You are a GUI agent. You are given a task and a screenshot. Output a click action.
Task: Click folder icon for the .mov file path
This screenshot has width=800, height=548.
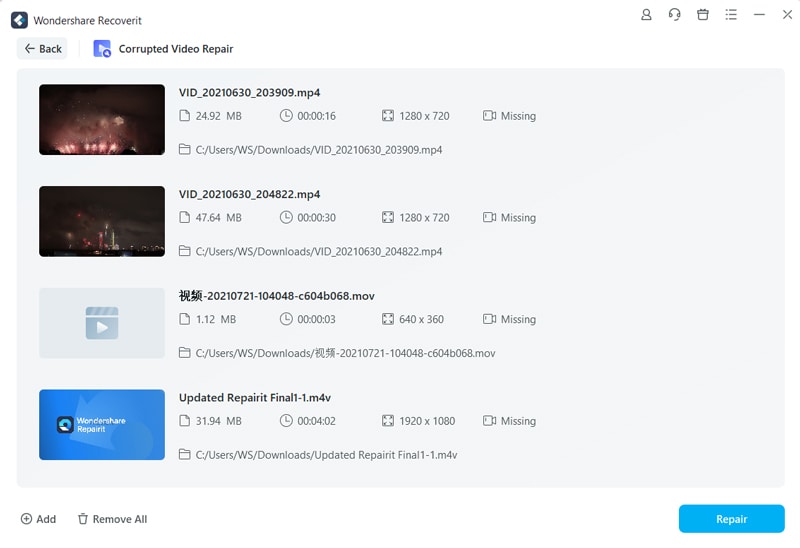tap(184, 353)
